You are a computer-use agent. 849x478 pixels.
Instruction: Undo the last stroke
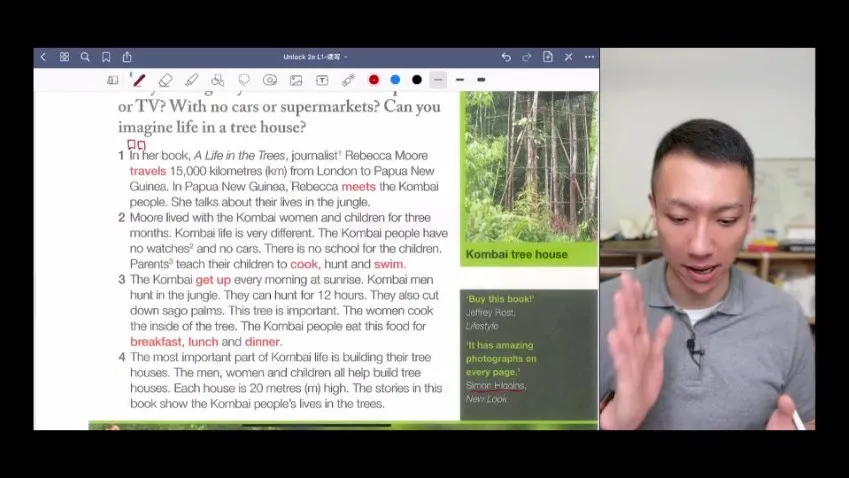tap(506, 57)
